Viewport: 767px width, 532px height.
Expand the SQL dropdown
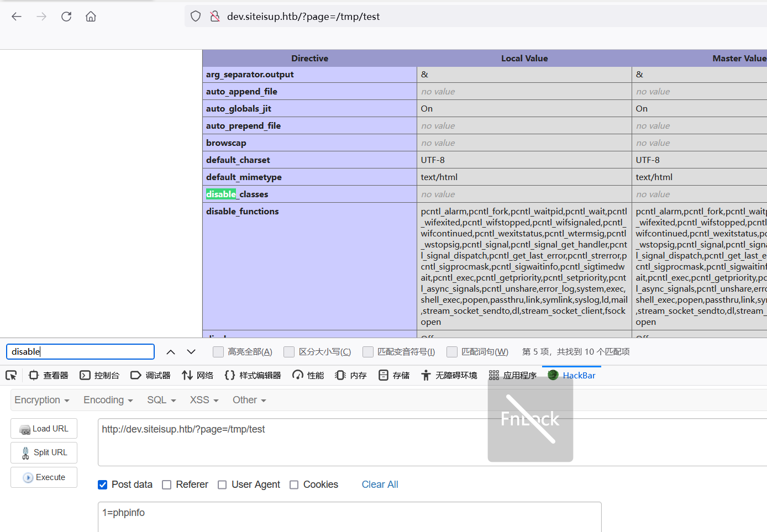point(161,400)
